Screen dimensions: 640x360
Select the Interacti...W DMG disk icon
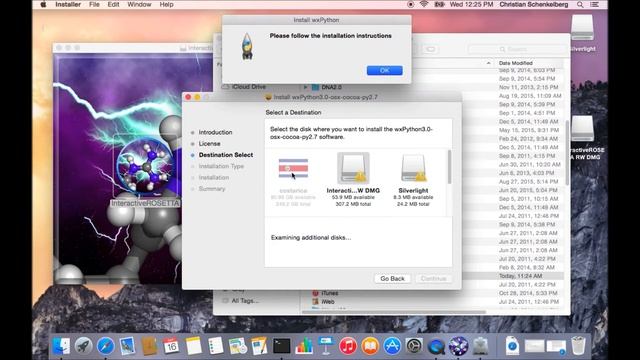pos(353,168)
